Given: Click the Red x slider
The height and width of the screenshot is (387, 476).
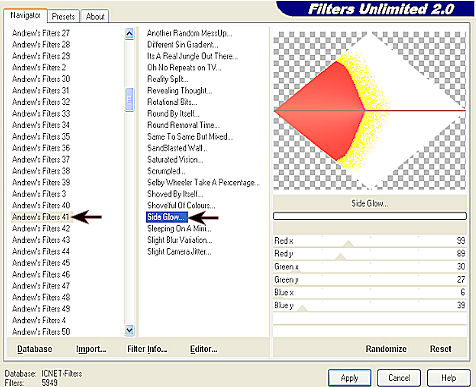Looking at the screenshot, I should (370, 241).
